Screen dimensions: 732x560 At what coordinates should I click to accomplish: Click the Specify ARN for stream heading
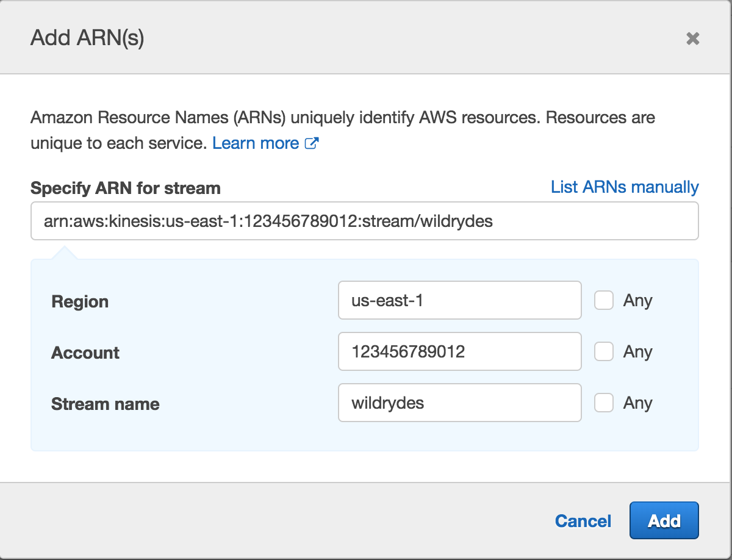point(125,188)
